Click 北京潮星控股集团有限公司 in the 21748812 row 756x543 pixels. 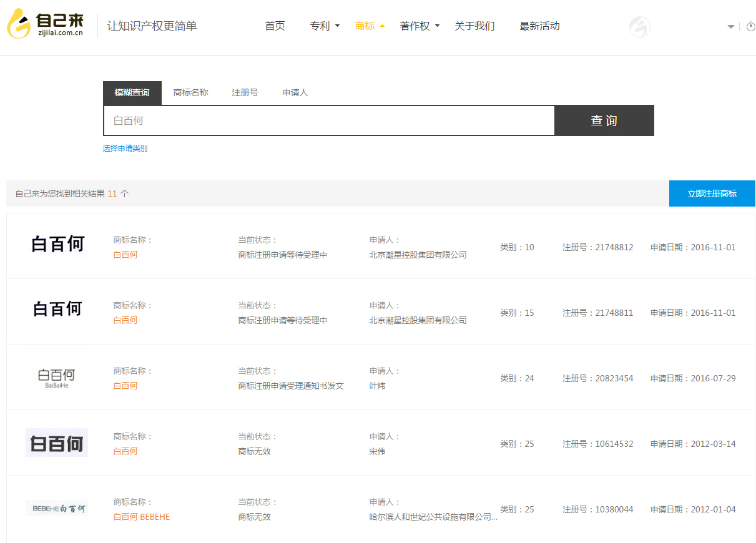coord(418,255)
